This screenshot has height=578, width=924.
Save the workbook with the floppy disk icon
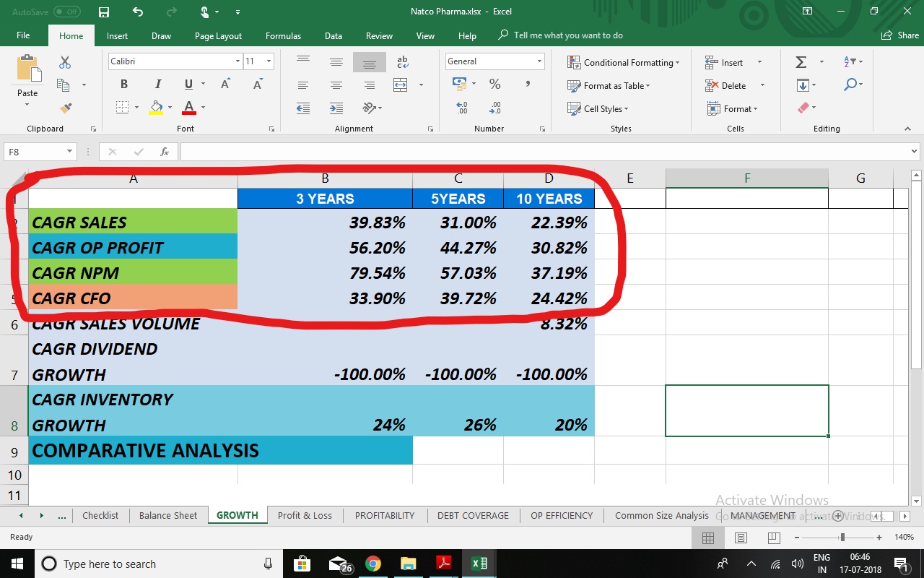pyautogui.click(x=104, y=12)
